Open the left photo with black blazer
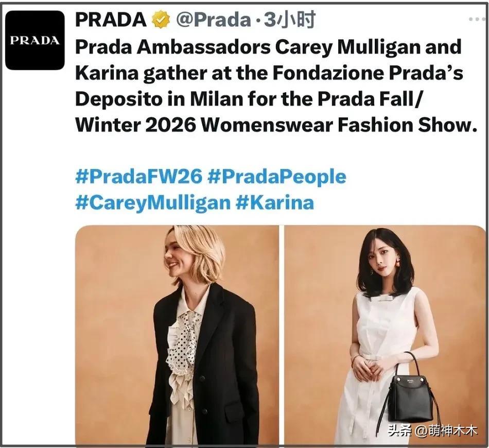Viewport: 489px width, 448px height. [177, 334]
